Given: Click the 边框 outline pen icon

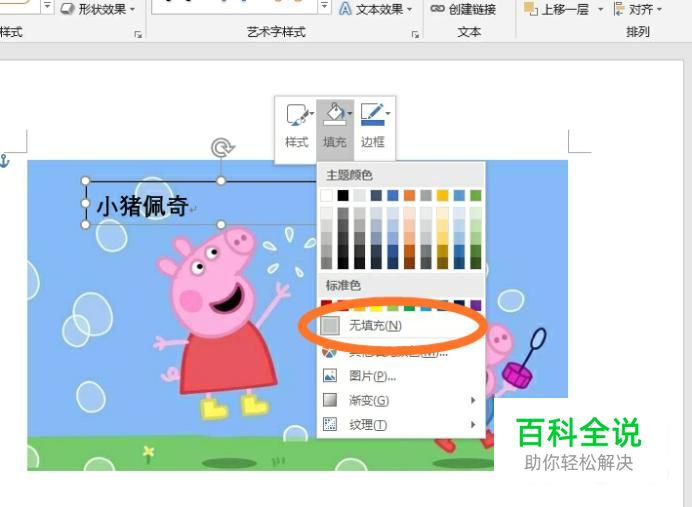Looking at the screenshot, I should pos(372,114).
